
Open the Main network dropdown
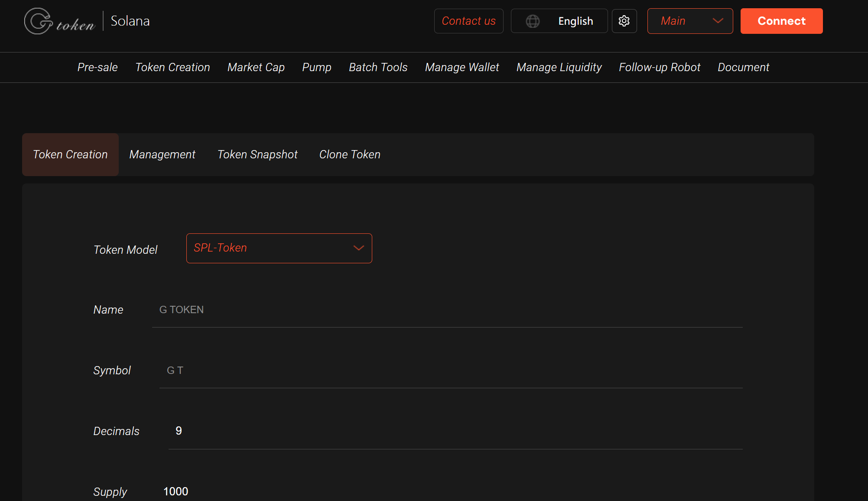tap(690, 21)
